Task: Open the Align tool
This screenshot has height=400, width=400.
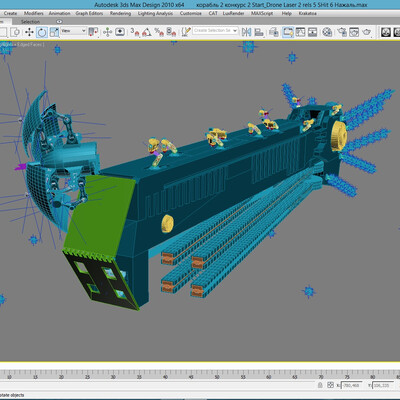Action: [x=259, y=32]
